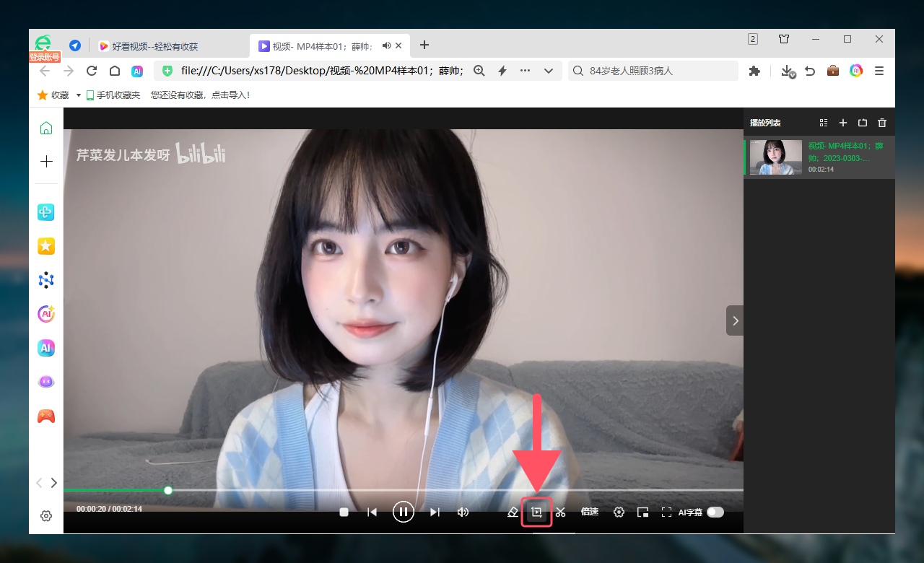Click the playlist video title text

click(x=846, y=152)
